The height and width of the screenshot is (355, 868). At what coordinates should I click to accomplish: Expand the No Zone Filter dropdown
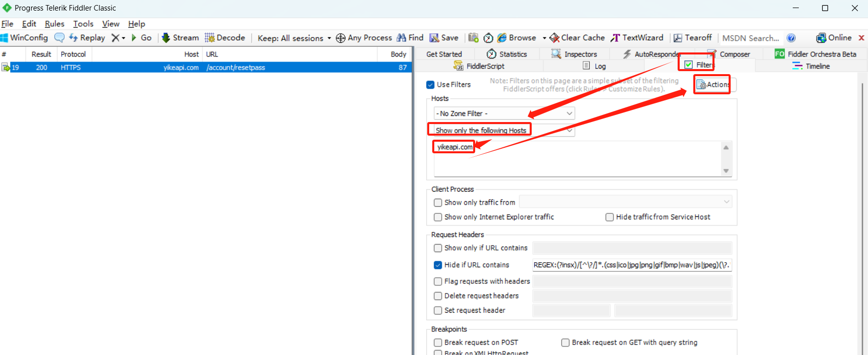pyautogui.click(x=504, y=113)
